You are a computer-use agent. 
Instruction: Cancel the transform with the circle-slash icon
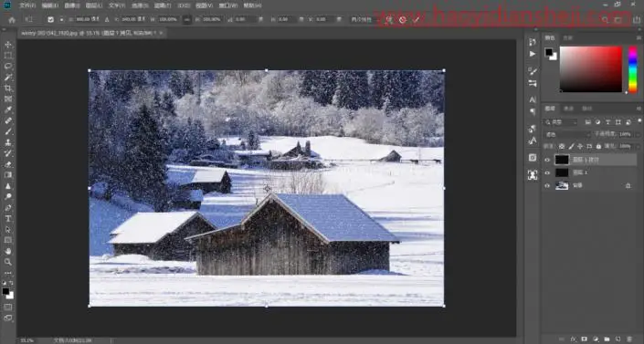(x=403, y=20)
